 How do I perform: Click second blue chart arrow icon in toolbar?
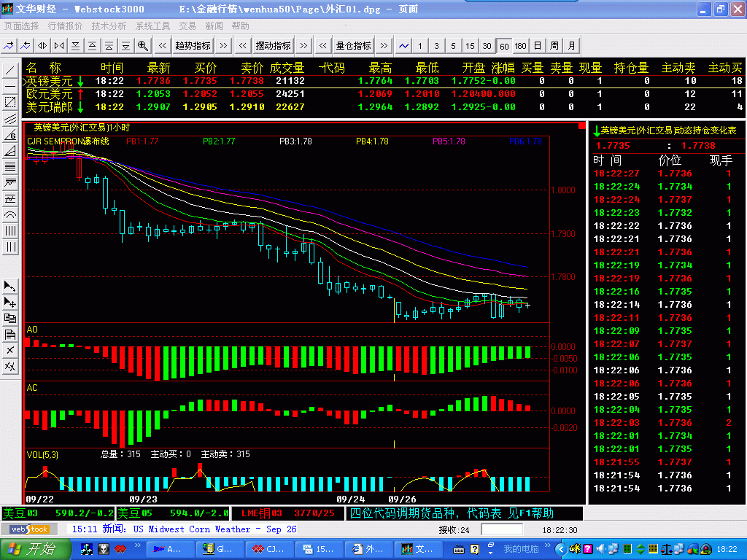point(26,46)
